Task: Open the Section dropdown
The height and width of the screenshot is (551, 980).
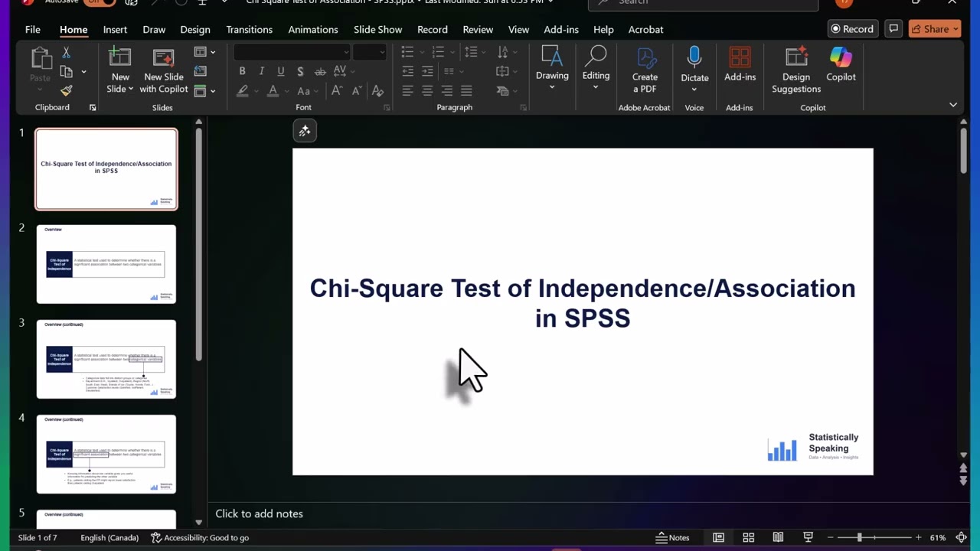Action: click(204, 90)
